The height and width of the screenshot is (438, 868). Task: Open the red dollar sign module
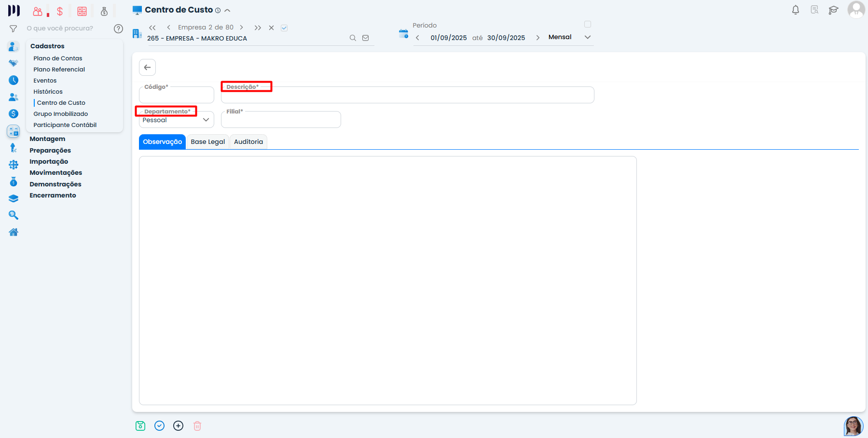pos(60,11)
